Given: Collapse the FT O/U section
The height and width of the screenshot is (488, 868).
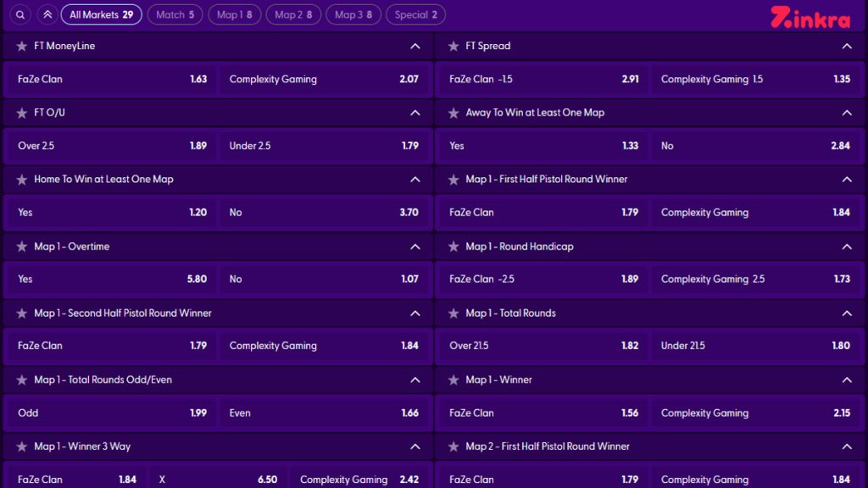Looking at the screenshot, I should click(415, 113).
